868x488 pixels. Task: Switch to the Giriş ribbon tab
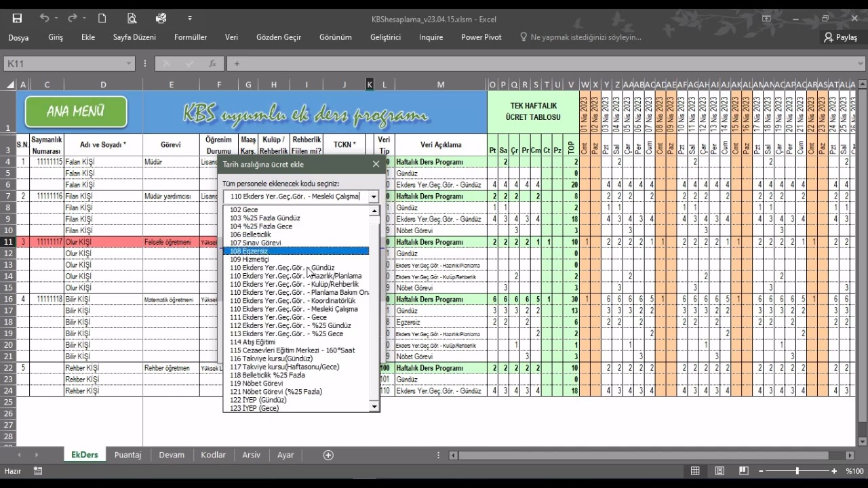56,37
